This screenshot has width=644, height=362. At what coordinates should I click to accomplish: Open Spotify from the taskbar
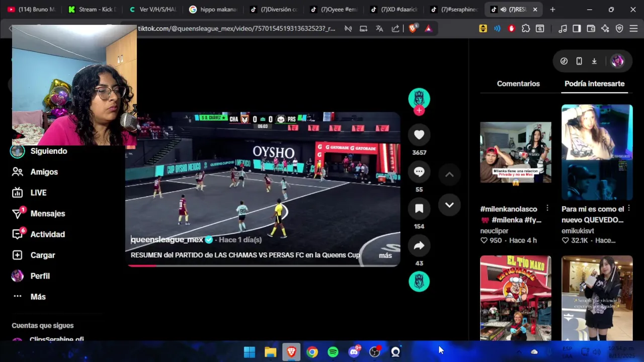(333, 352)
